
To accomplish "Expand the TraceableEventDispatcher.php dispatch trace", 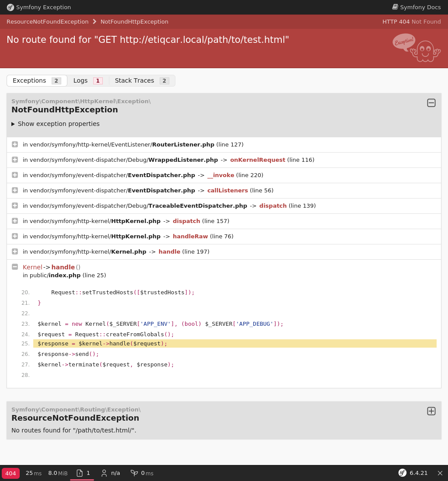I will [15, 206].
